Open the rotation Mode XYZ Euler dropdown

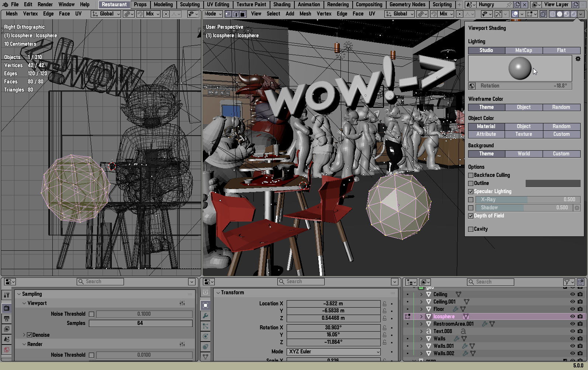pyautogui.click(x=333, y=352)
